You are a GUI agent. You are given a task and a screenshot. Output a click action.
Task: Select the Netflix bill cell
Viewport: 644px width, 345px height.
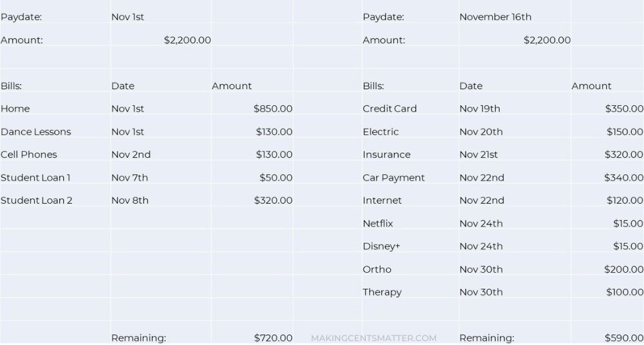pos(410,223)
